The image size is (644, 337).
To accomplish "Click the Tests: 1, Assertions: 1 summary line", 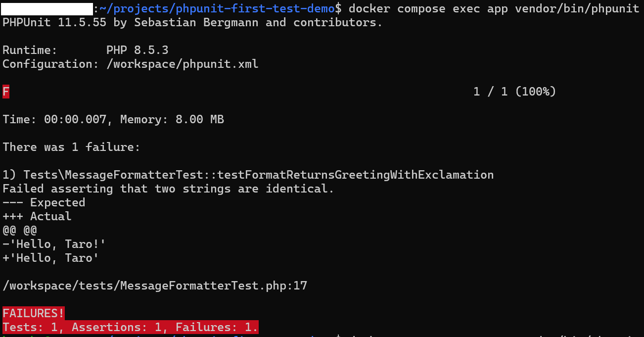I will pyautogui.click(x=130, y=327).
